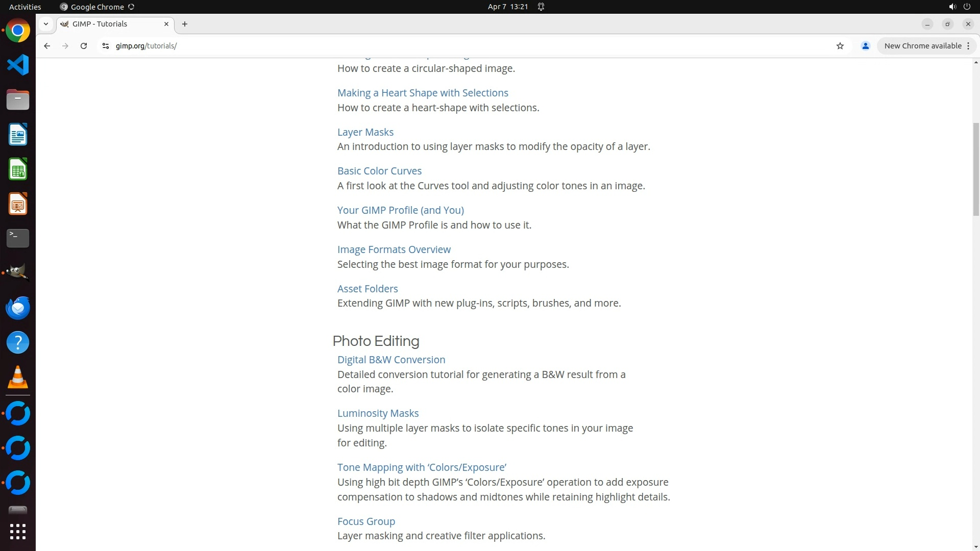Bookmark this page with the star icon
Image resolution: width=980 pixels, height=551 pixels.
tap(840, 46)
